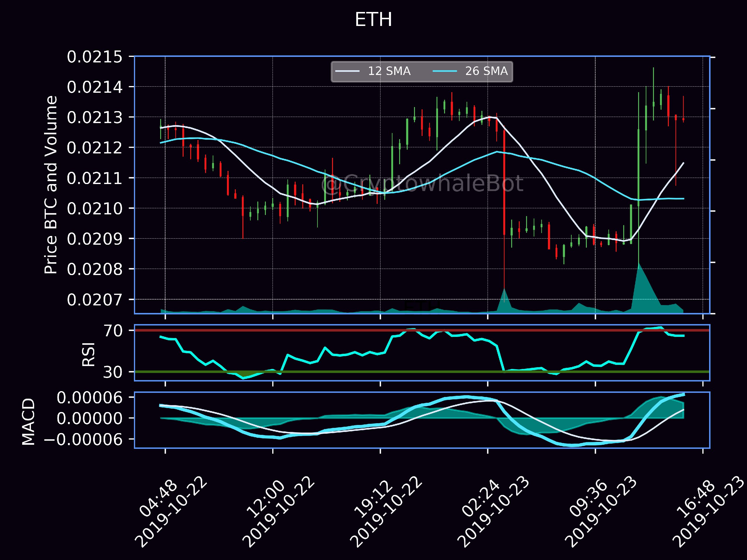747x560 pixels.
Task: Click the RSI axis title
Action: [89, 354]
